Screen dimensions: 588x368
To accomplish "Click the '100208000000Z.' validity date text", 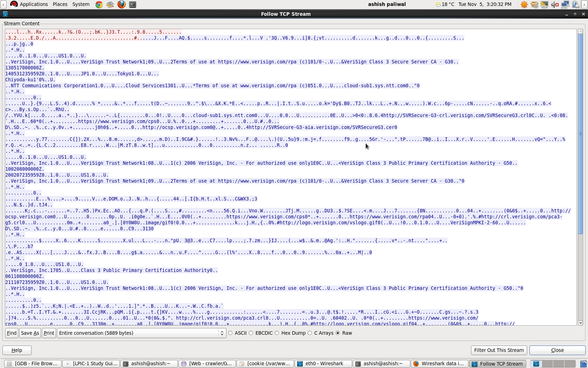I will pos(25,169).
